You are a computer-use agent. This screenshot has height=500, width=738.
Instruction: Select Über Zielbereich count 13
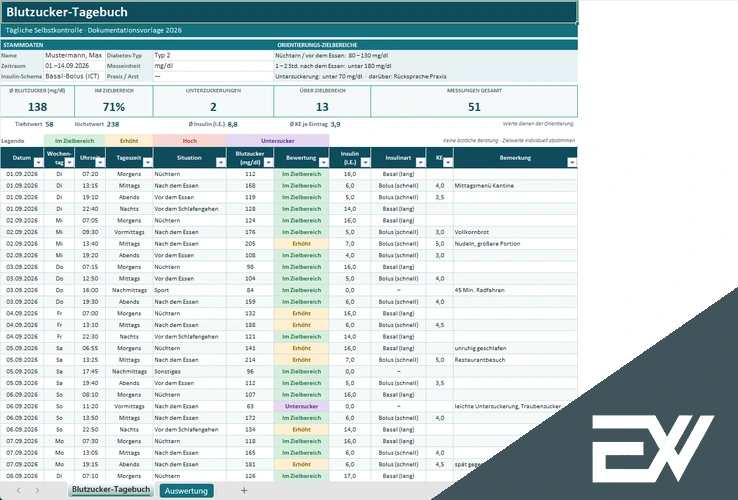point(322,107)
